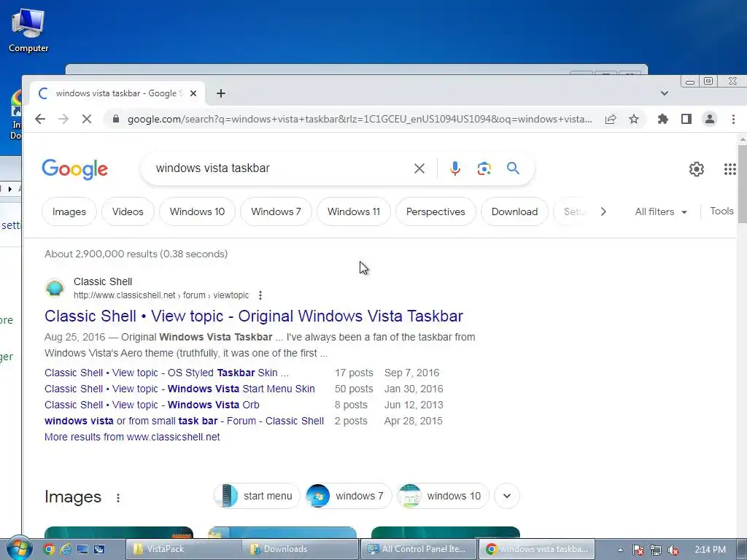
Task: Open the Google apps grid
Action: (729, 169)
